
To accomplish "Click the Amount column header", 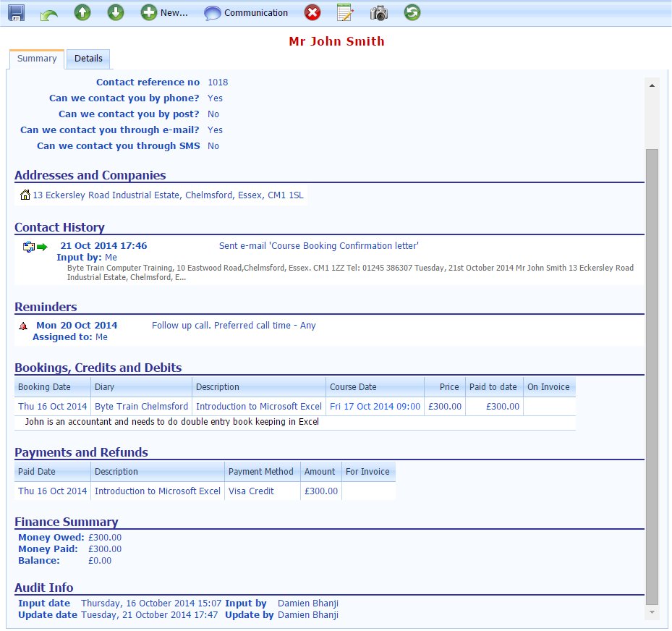I will click(x=321, y=472).
